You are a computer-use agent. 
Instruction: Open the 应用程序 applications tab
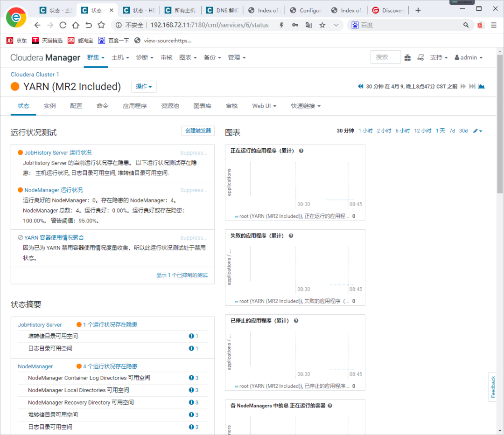click(135, 106)
